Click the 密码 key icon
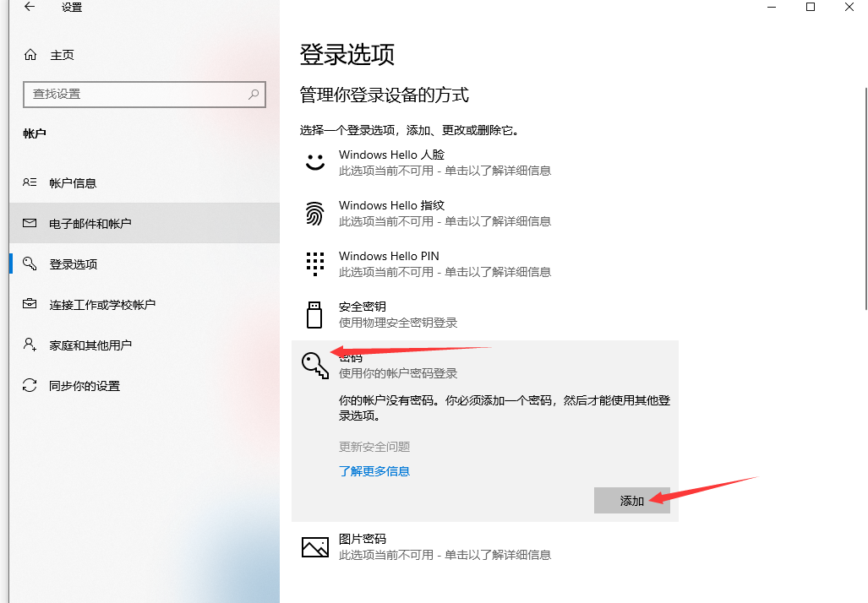The width and height of the screenshot is (868, 603). coord(314,365)
